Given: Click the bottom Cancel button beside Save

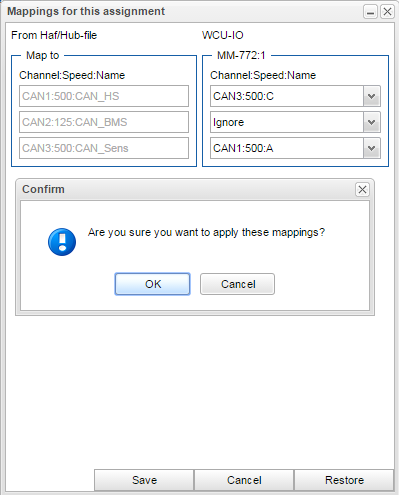Looking at the screenshot, I should (x=244, y=480).
